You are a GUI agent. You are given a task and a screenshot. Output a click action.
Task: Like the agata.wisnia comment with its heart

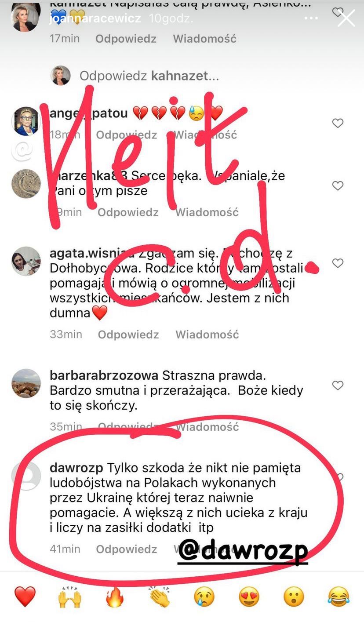338,263
